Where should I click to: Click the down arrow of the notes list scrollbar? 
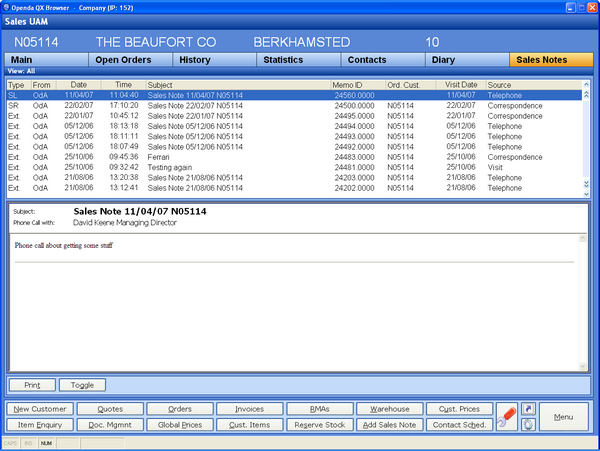586,194
